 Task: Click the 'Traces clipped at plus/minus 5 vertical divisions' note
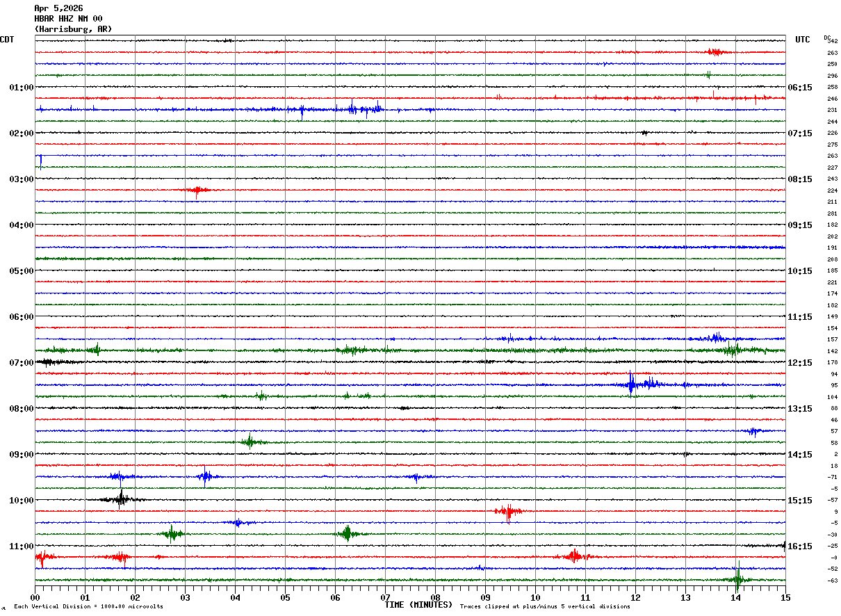[546, 607]
